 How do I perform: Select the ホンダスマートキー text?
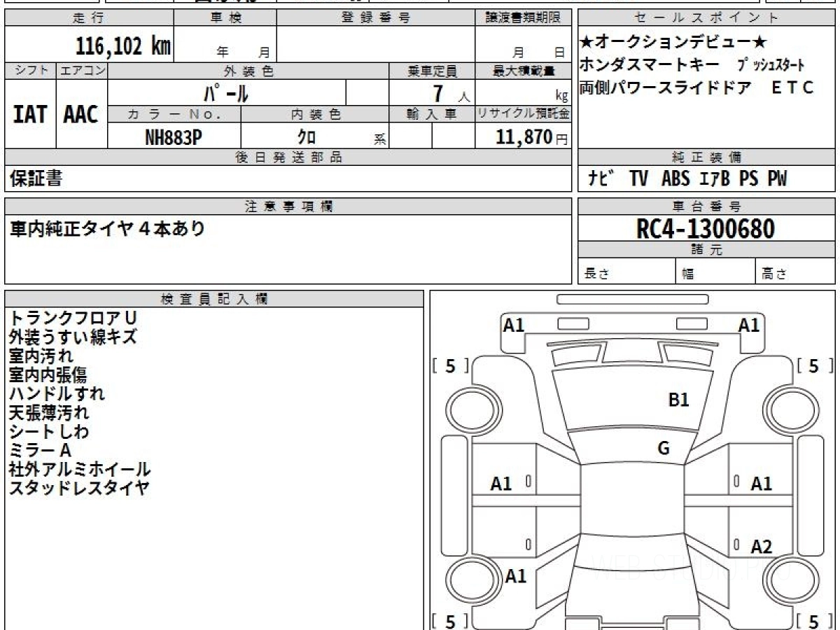[x=650, y=65]
